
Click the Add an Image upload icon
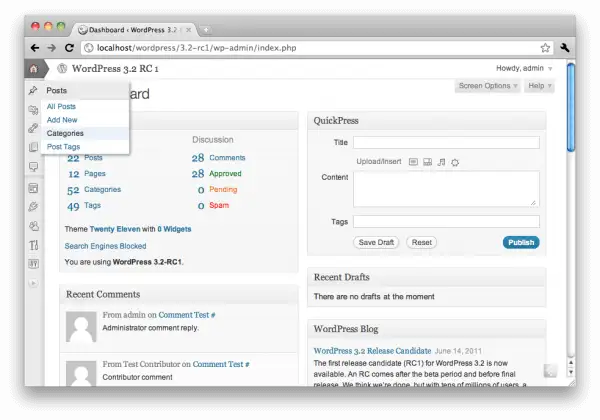(x=413, y=162)
